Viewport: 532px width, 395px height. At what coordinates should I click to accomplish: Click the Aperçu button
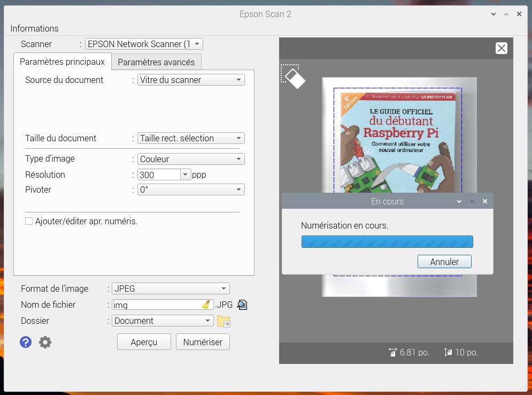(144, 342)
